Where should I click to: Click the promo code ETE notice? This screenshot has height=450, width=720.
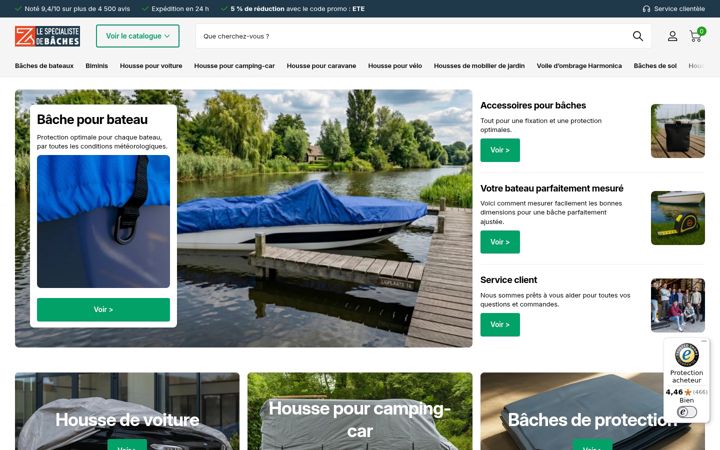pos(298,9)
